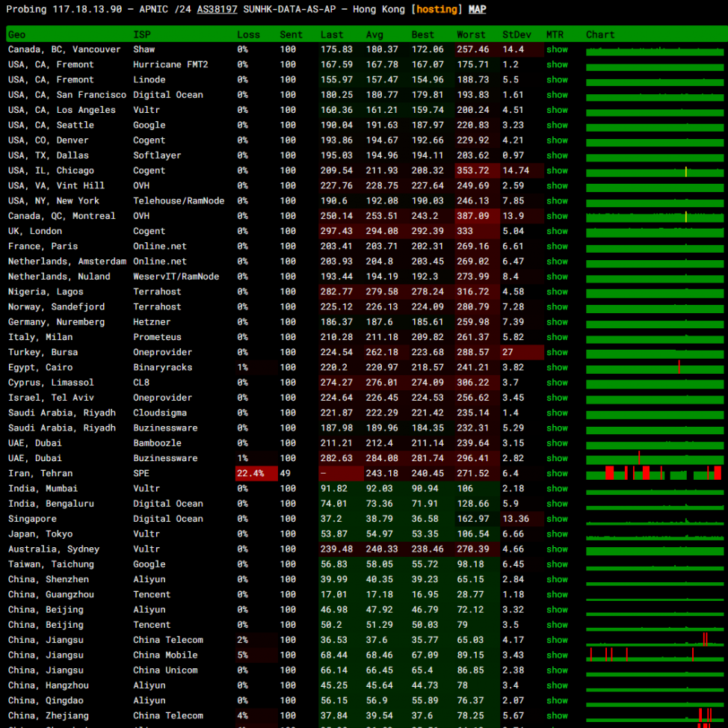Show MTR for Seattle Google row
728x728 pixels.
click(557, 125)
